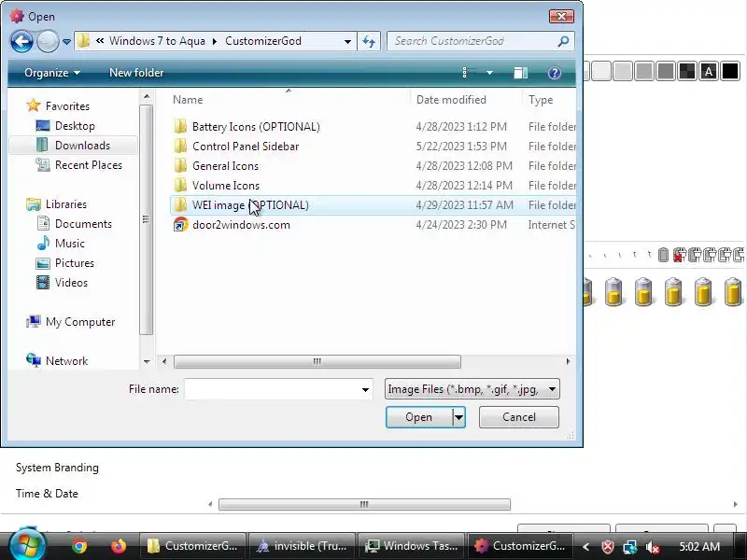Expand the File name dropdown arrow
Screen dimensions: 747x560
[365, 389]
